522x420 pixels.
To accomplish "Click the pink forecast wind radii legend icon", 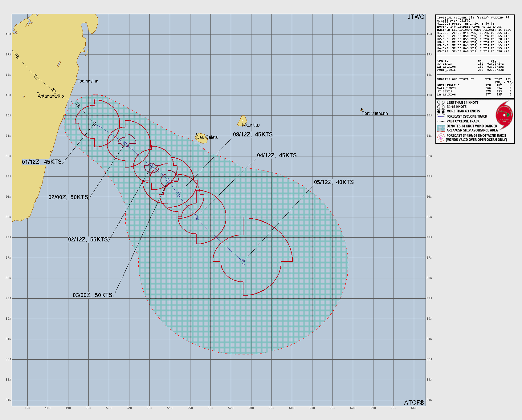I will point(441,138).
